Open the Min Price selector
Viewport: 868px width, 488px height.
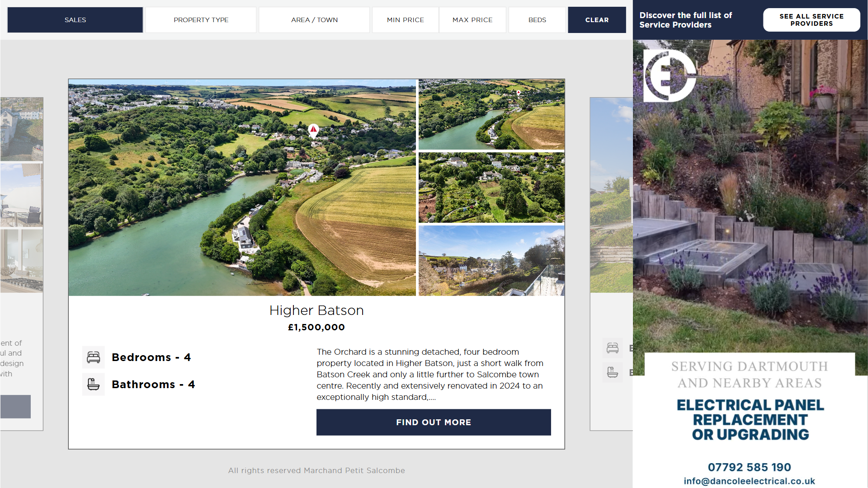coord(405,20)
